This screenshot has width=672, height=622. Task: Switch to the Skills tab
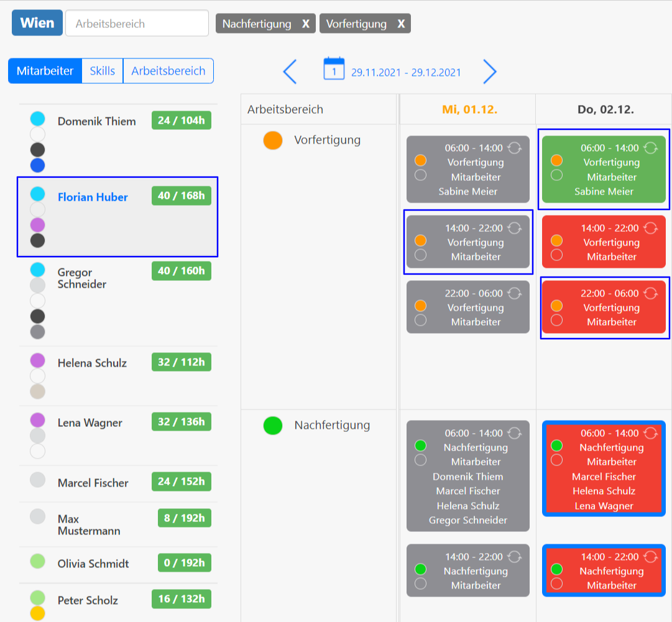pyautogui.click(x=103, y=71)
